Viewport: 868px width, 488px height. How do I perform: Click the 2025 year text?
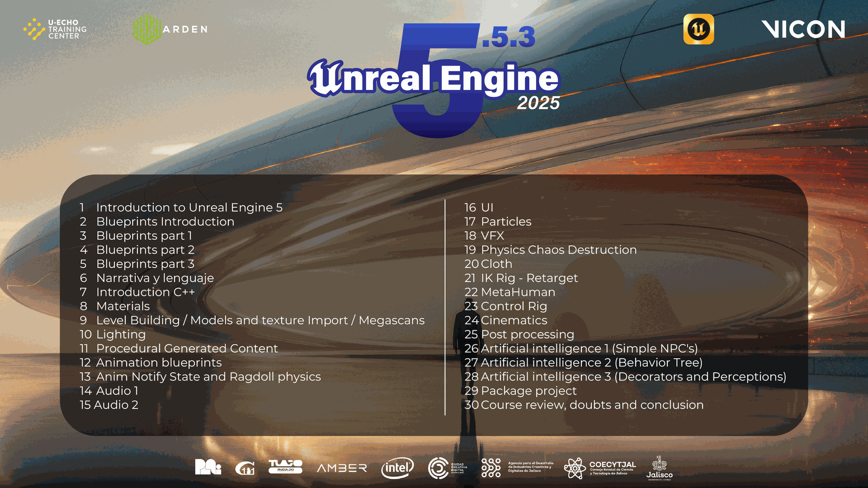click(x=538, y=103)
